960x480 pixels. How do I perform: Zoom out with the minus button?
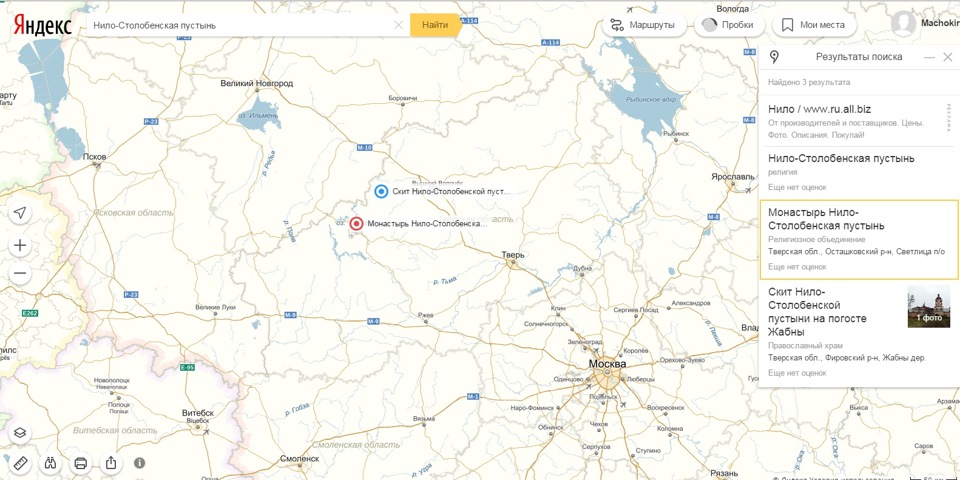pos(20,273)
